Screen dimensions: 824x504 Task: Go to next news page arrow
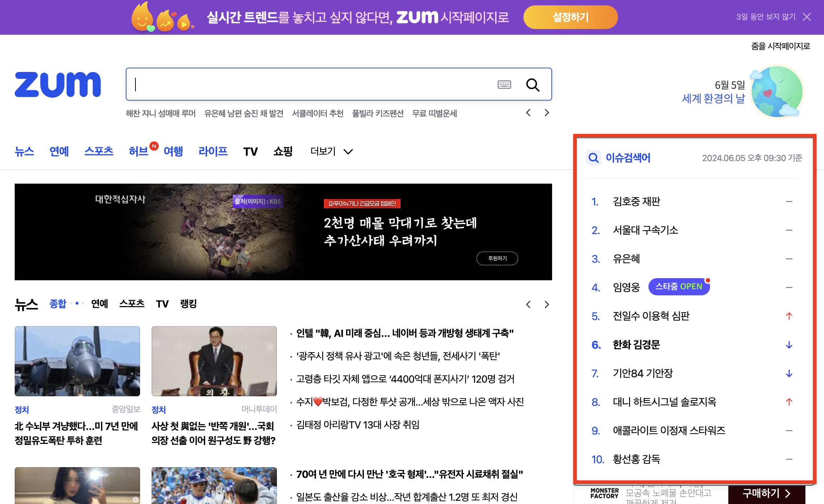click(546, 305)
